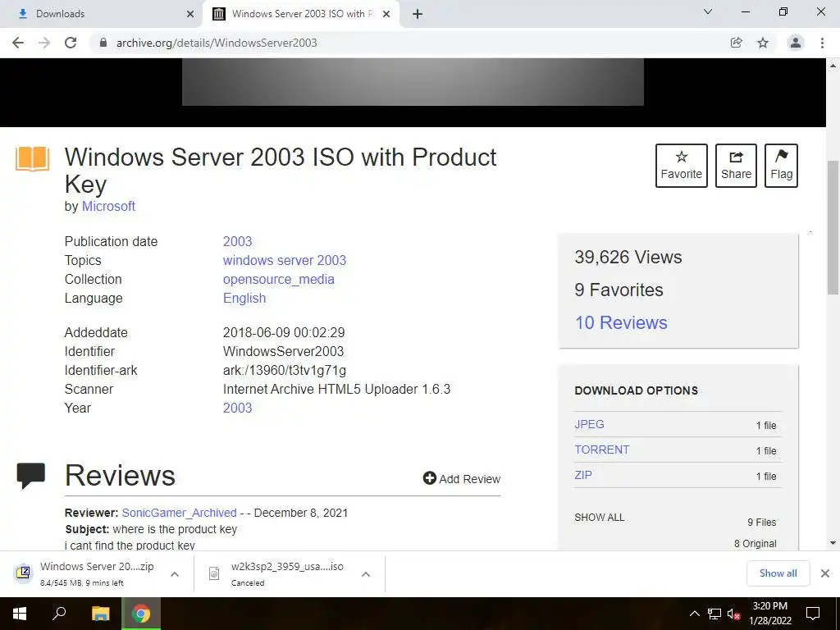Download the TORRENT option
840x630 pixels.
(601, 450)
